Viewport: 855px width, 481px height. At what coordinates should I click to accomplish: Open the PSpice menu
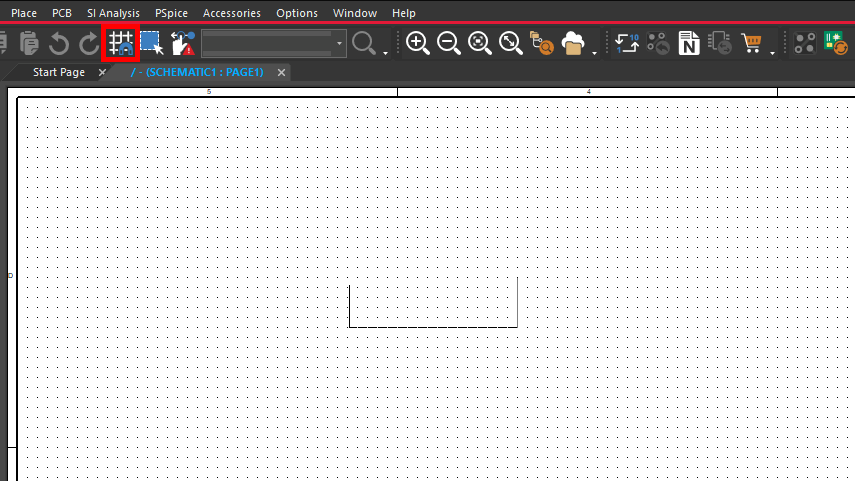(171, 13)
